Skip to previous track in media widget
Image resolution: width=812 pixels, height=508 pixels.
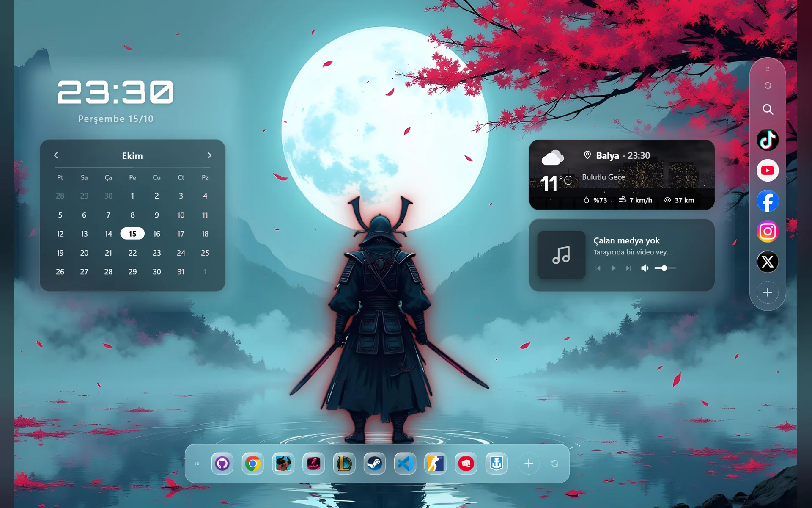(x=598, y=268)
